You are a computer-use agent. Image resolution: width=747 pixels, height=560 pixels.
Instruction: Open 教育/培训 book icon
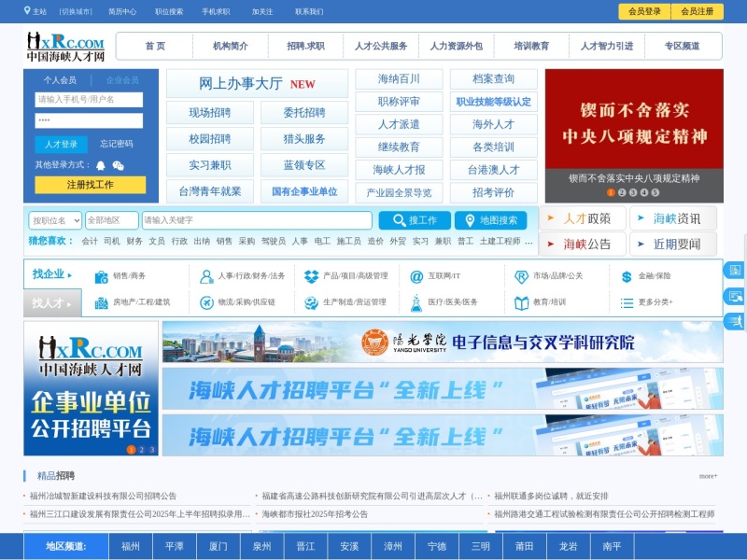click(x=521, y=302)
